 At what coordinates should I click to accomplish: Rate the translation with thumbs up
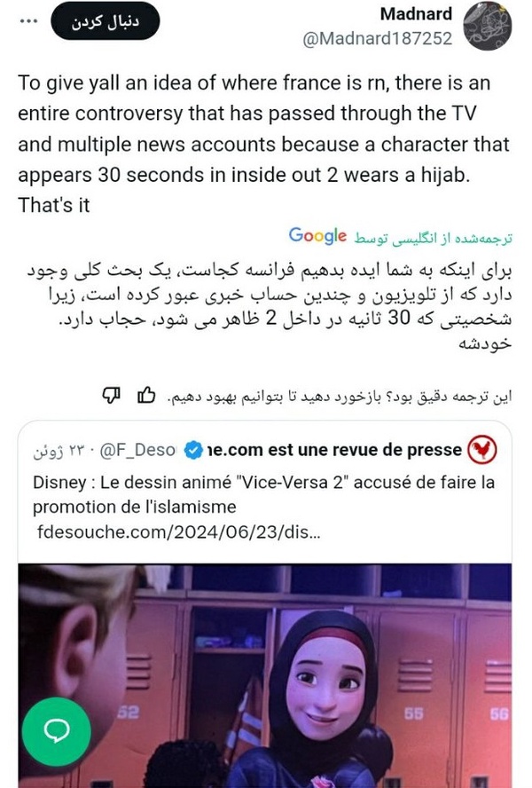(x=146, y=396)
